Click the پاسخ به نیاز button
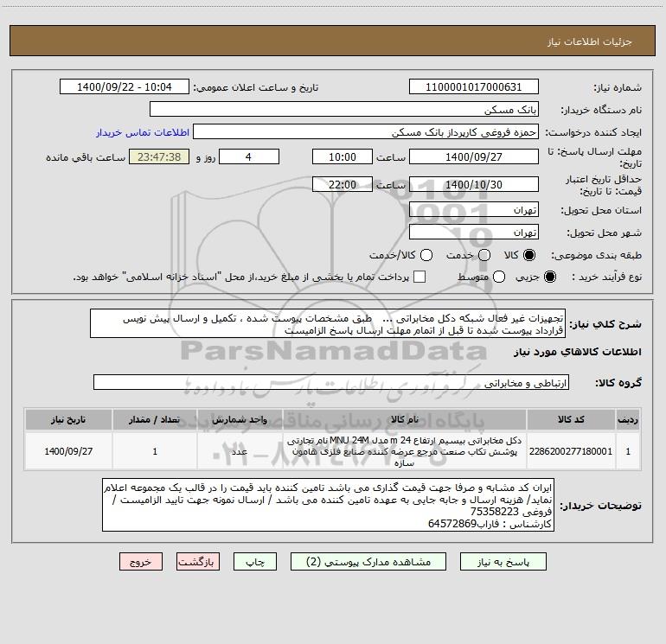666x644 pixels. tap(503, 562)
